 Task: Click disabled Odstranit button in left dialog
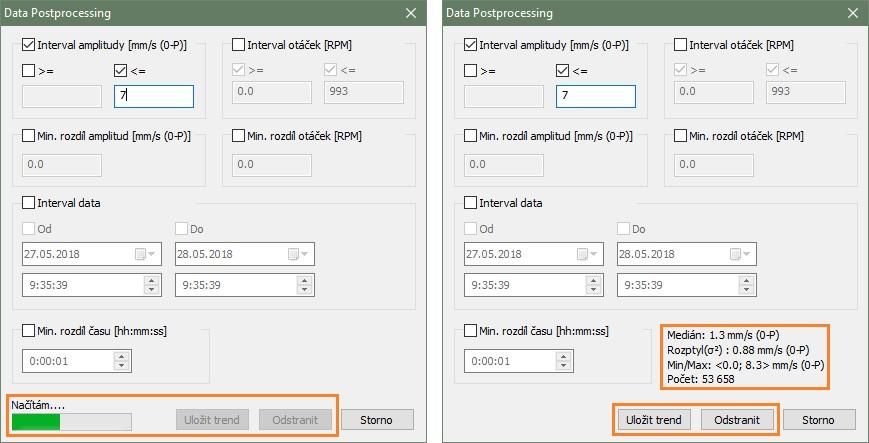coord(295,420)
